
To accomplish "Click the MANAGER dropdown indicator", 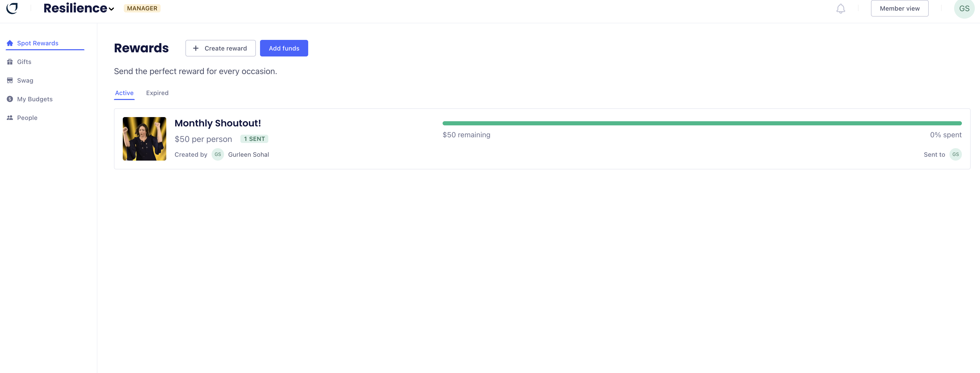I will (112, 9).
